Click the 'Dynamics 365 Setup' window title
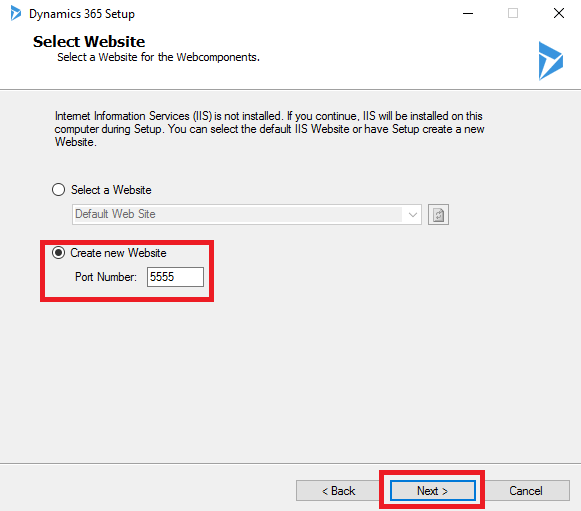This screenshot has height=511, width=581. click(x=82, y=14)
